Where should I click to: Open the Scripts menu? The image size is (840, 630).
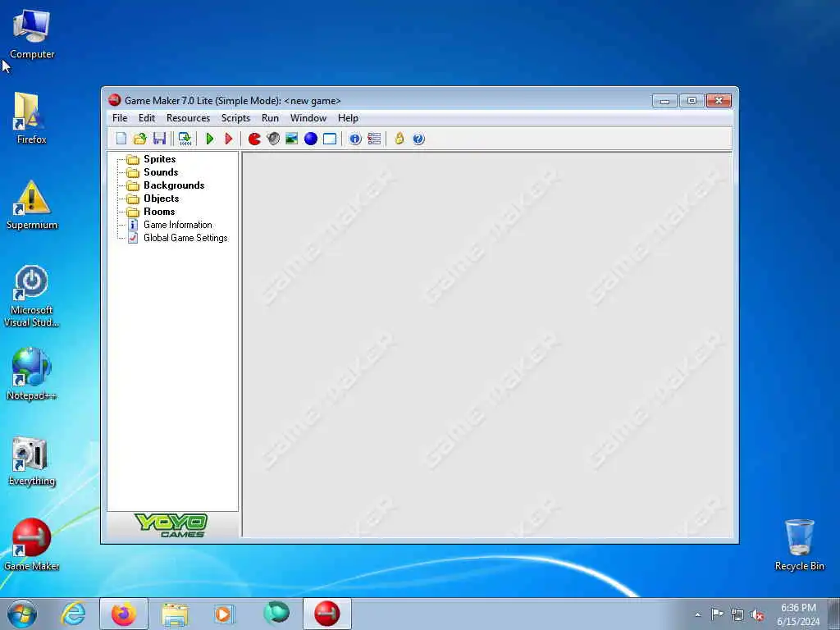pos(235,118)
